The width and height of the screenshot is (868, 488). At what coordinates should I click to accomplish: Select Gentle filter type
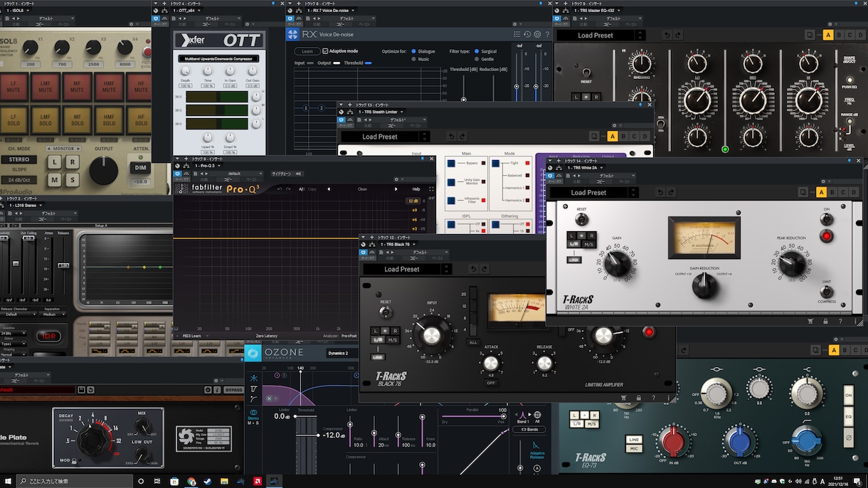[x=477, y=60]
